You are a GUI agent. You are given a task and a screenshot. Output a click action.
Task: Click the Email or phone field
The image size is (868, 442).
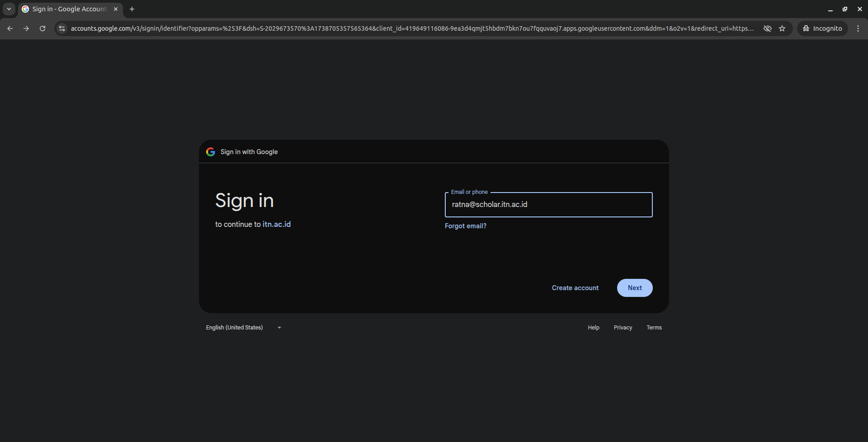coord(549,205)
